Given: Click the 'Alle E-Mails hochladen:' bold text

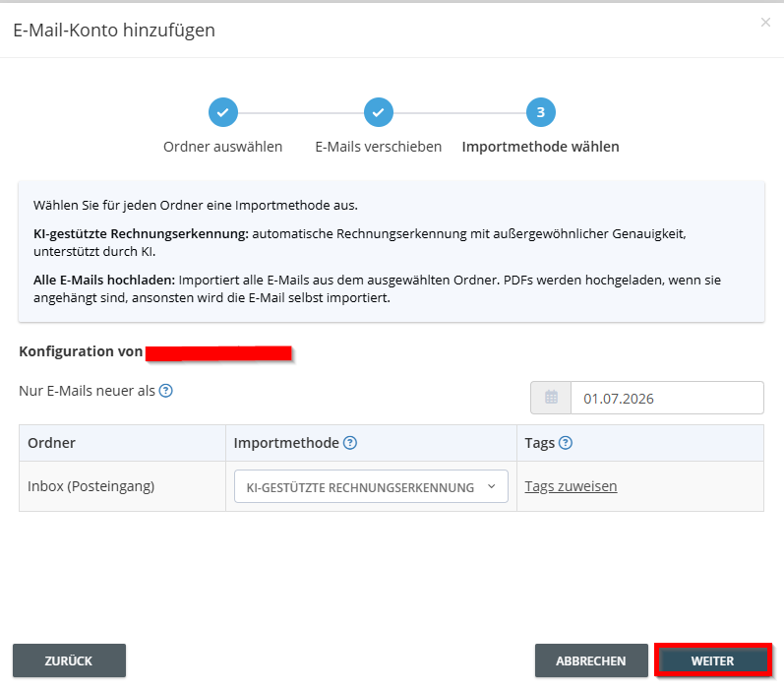Looking at the screenshot, I should pyautogui.click(x=104, y=280).
